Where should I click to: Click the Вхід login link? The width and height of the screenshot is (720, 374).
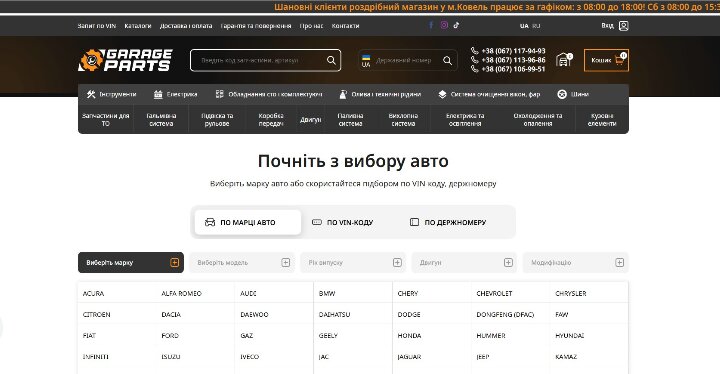[x=608, y=26]
